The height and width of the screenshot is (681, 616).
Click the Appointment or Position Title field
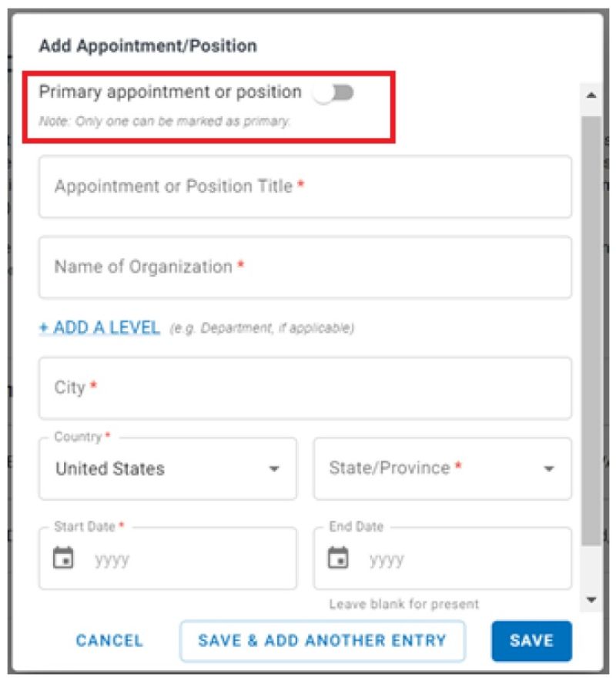pos(305,187)
